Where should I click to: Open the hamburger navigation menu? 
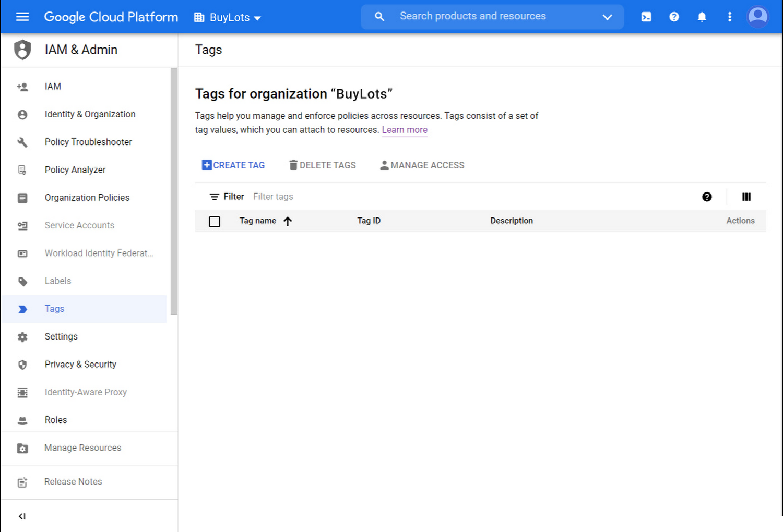coord(22,17)
